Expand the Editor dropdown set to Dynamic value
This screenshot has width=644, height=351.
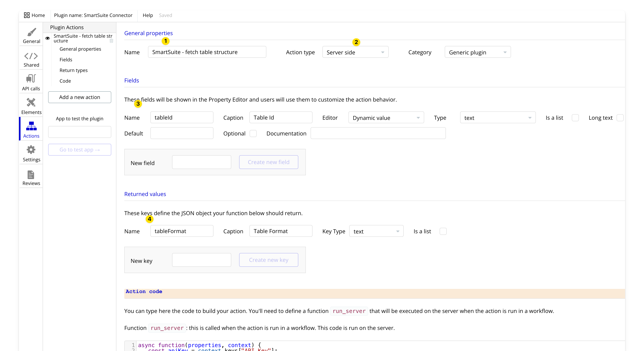(x=386, y=117)
